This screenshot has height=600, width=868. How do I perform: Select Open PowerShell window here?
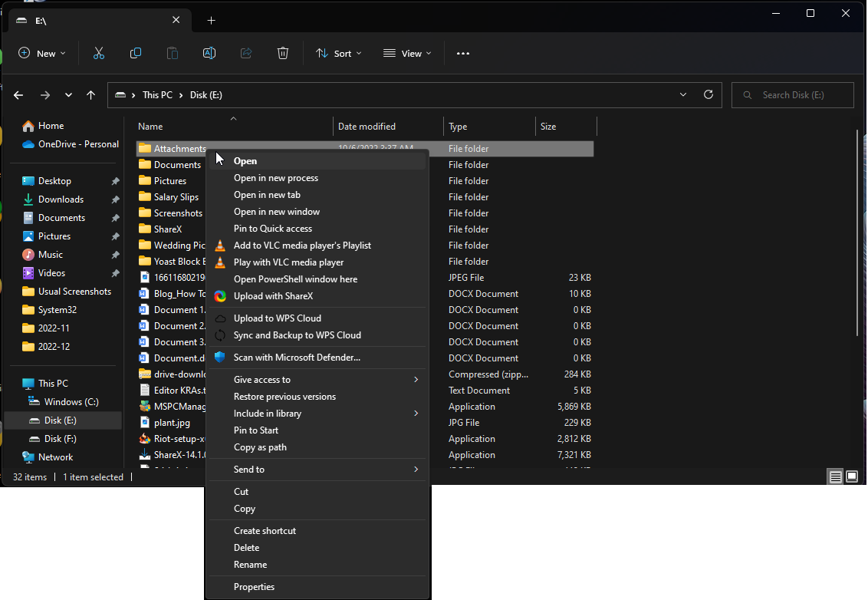tap(317, 279)
